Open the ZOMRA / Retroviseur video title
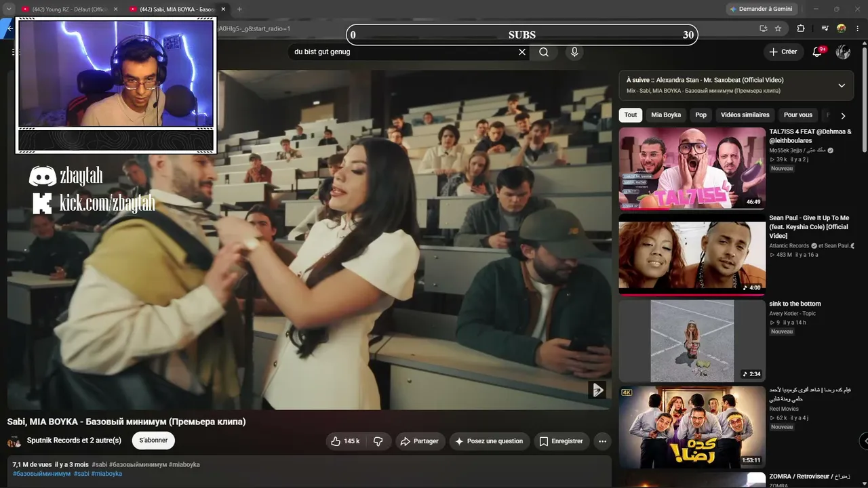Image resolution: width=868 pixels, height=488 pixels. pos(809,476)
